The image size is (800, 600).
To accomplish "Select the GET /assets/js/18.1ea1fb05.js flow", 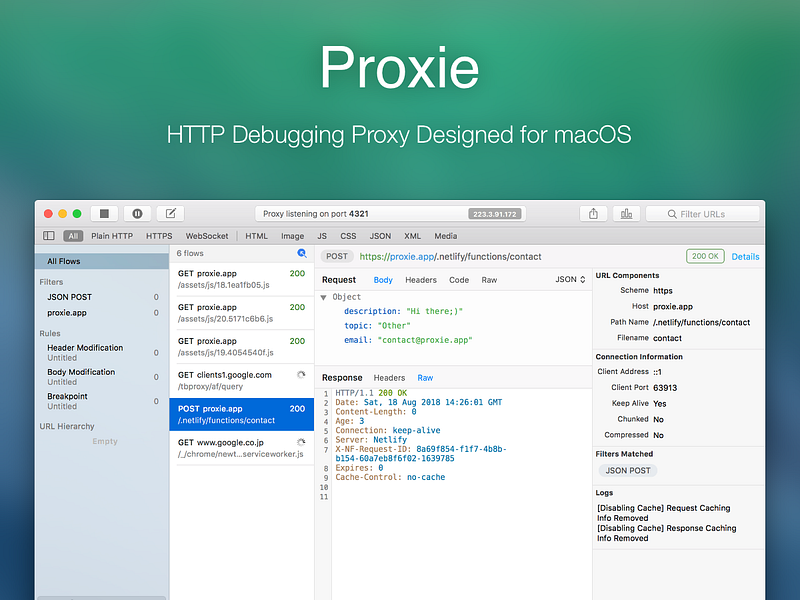I will [x=241, y=279].
